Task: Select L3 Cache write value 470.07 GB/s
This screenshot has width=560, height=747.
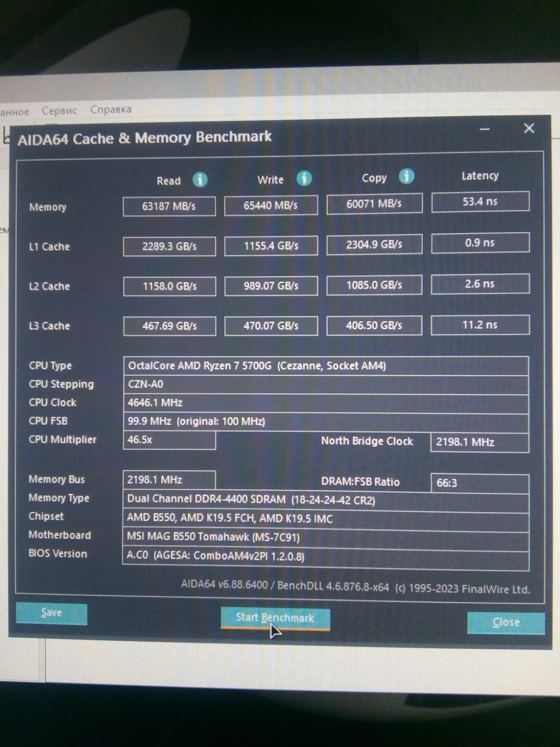Action: click(x=271, y=326)
